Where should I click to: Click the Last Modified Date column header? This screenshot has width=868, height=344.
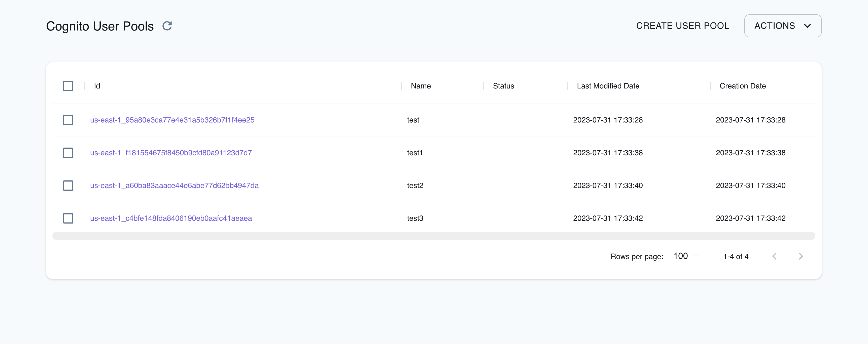click(608, 86)
